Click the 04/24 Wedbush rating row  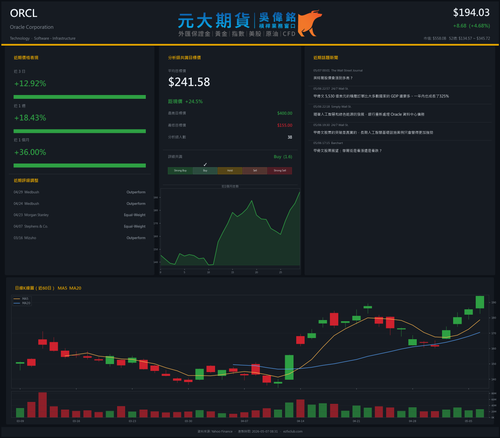pyautogui.click(x=79, y=204)
